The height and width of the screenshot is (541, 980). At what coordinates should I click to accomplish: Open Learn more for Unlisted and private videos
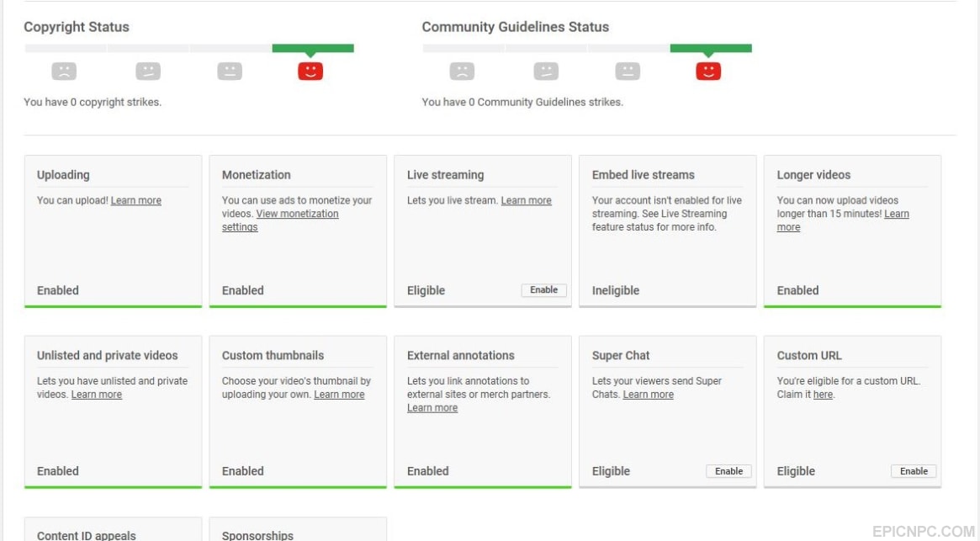coord(96,394)
